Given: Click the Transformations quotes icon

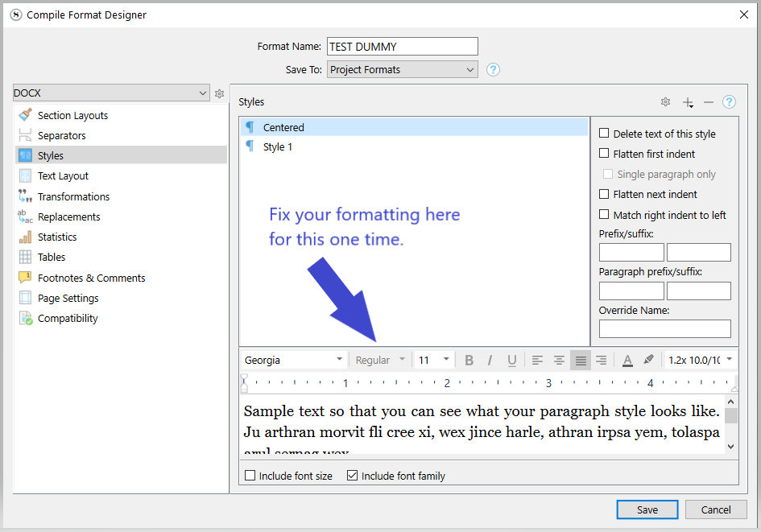Looking at the screenshot, I should point(25,196).
